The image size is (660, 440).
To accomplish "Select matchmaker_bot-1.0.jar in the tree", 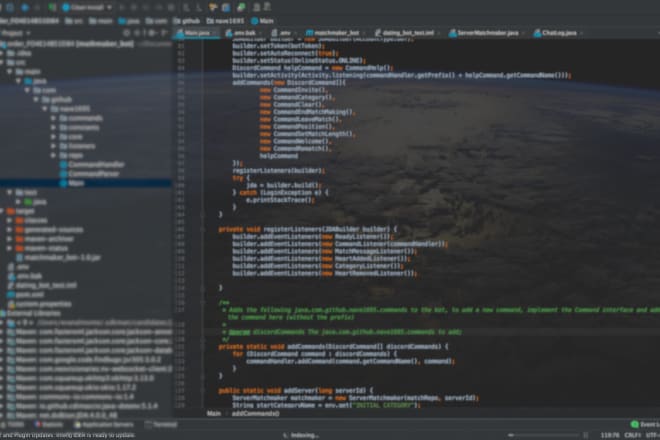I will pyautogui.click(x=59, y=257).
